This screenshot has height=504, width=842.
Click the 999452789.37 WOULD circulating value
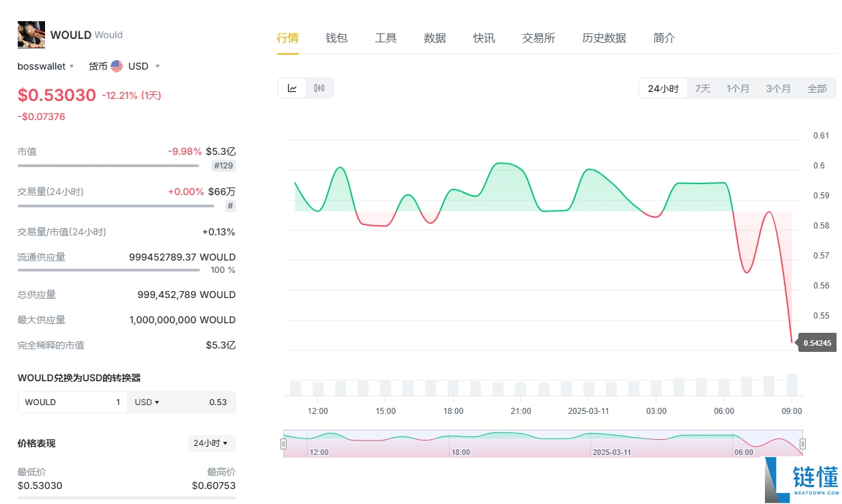pyautogui.click(x=182, y=257)
